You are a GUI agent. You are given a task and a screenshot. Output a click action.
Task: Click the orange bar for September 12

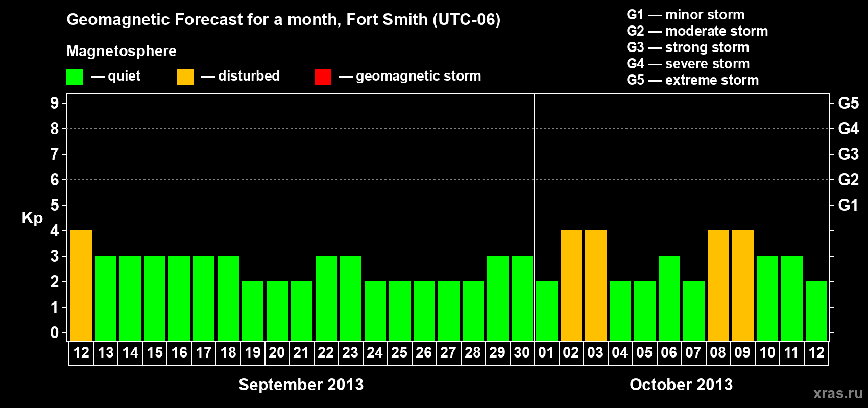point(81,286)
